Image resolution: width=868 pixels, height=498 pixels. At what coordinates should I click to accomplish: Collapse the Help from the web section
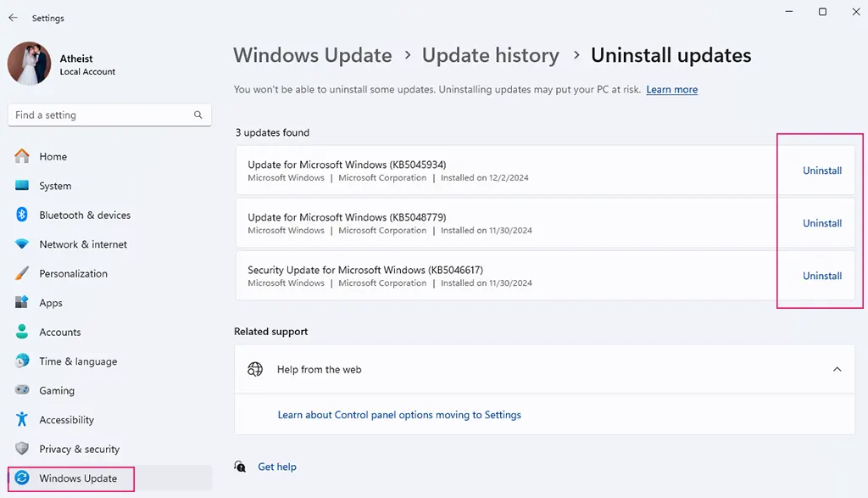[837, 369]
